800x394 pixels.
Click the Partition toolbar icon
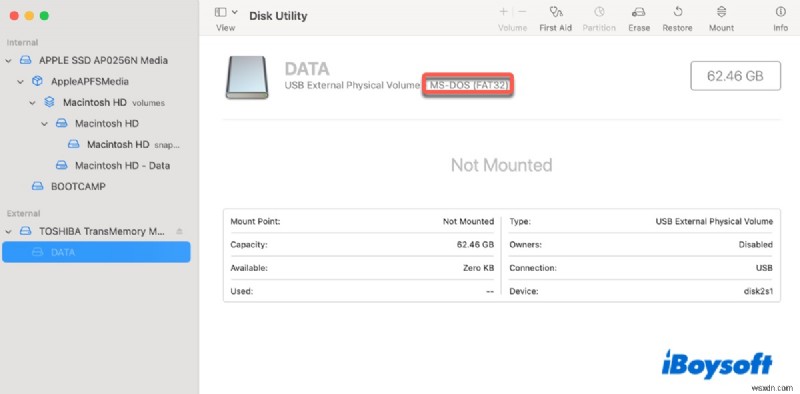(599, 12)
